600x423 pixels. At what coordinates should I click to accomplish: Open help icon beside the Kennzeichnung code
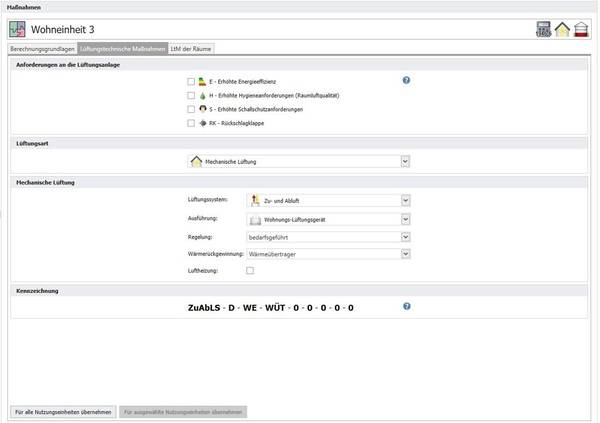[407, 306]
